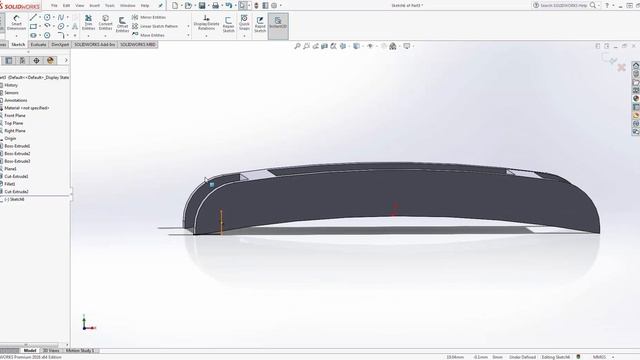Select the Smart Dimension tool

click(16, 23)
